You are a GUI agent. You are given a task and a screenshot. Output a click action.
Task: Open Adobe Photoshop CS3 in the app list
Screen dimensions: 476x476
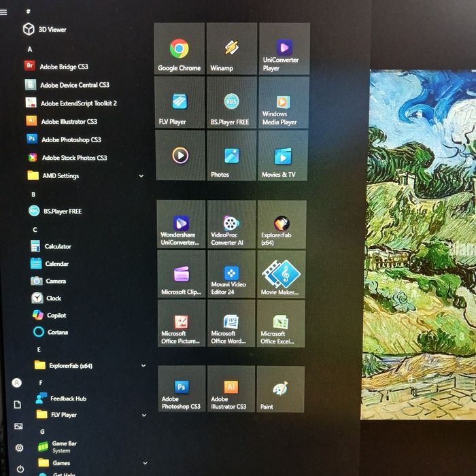(64, 139)
